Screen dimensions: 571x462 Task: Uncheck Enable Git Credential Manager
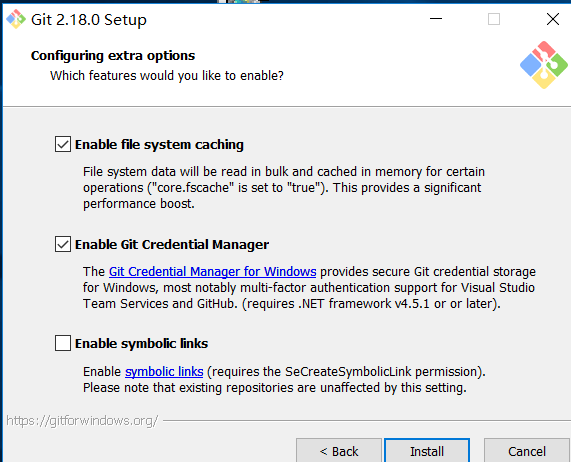(63, 244)
